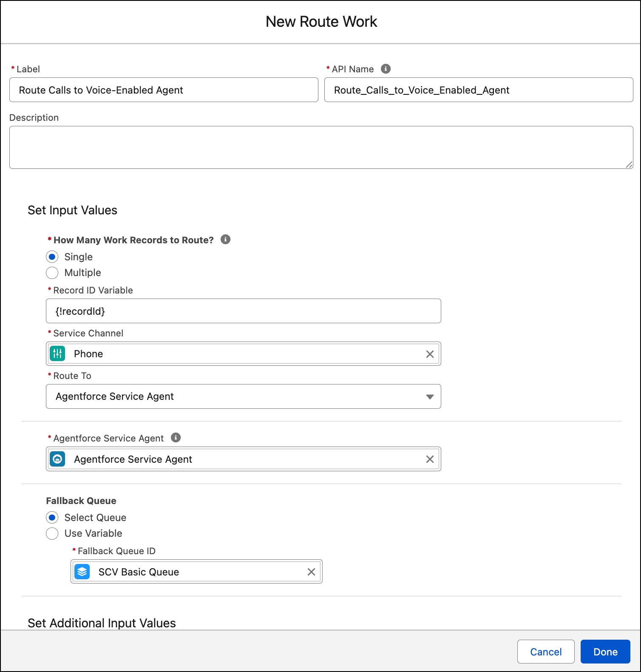Click the Agentforce Service Agent bot icon
This screenshot has width=641, height=672.
click(x=57, y=459)
